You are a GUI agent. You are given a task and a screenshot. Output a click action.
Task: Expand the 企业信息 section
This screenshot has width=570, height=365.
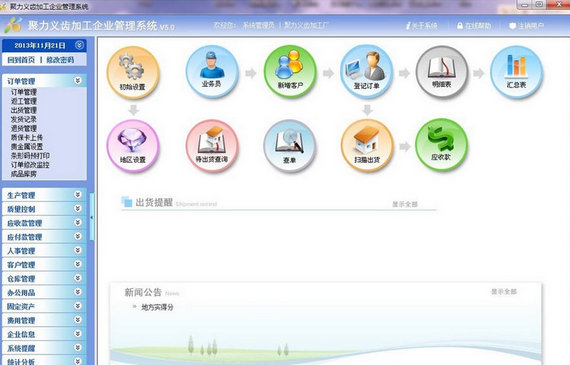pos(44,334)
